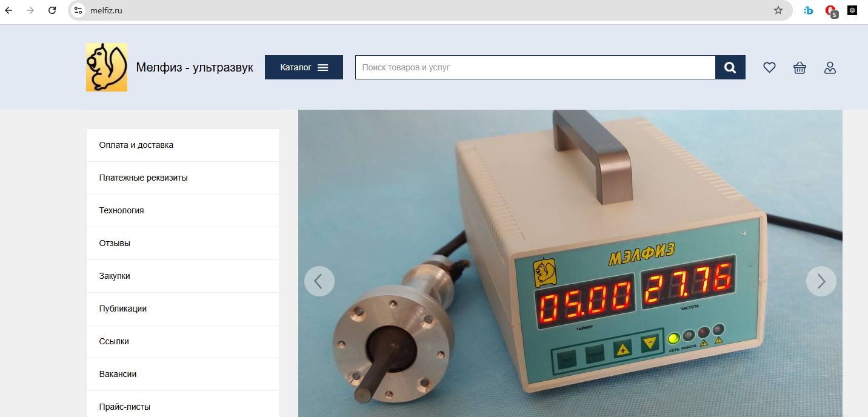Image resolution: width=868 pixels, height=417 pixels.
Task: Click the magnifier search button
Action: [730, 67]
